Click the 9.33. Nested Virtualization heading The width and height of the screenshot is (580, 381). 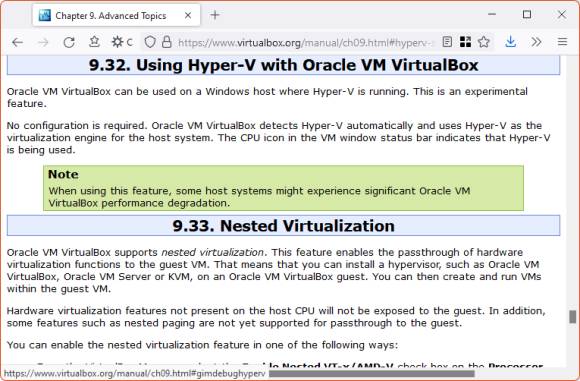(283, 226)
